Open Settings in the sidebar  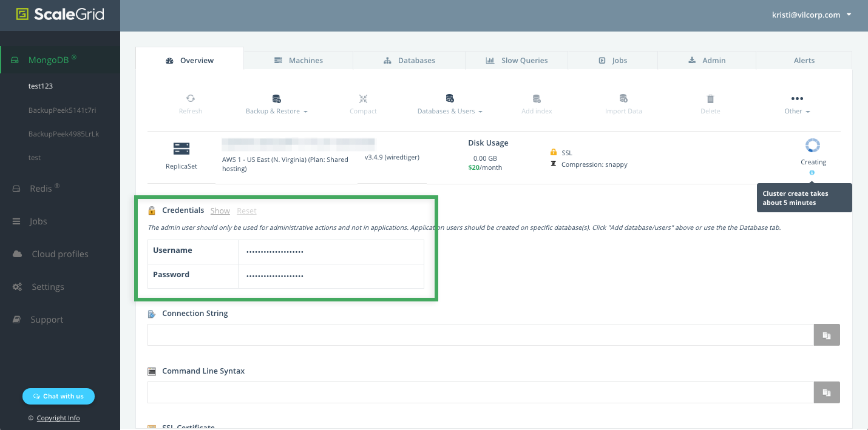tap(48, 287)
